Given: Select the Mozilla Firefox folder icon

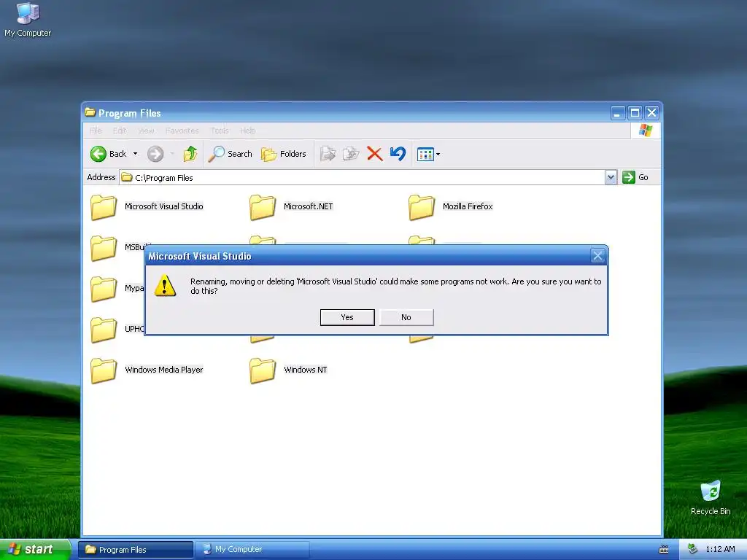Looking at the screenshot, I should pyautogui.click(x=422, y=207).
